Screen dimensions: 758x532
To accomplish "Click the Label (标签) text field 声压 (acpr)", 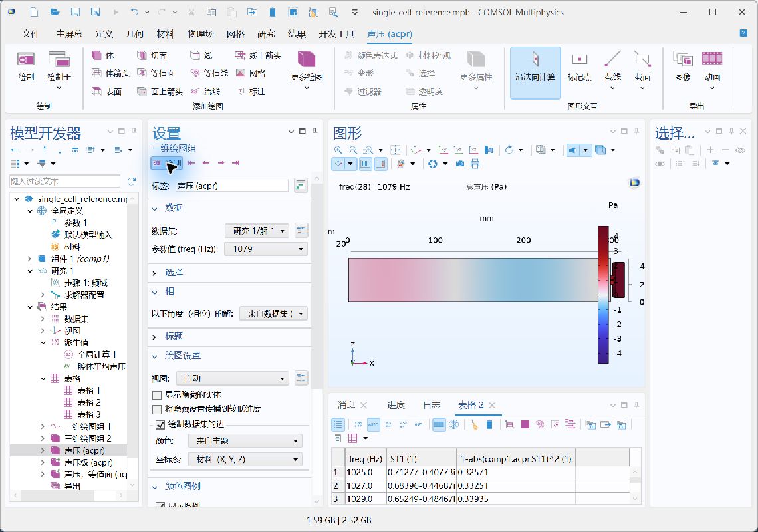I will (231, 186).
